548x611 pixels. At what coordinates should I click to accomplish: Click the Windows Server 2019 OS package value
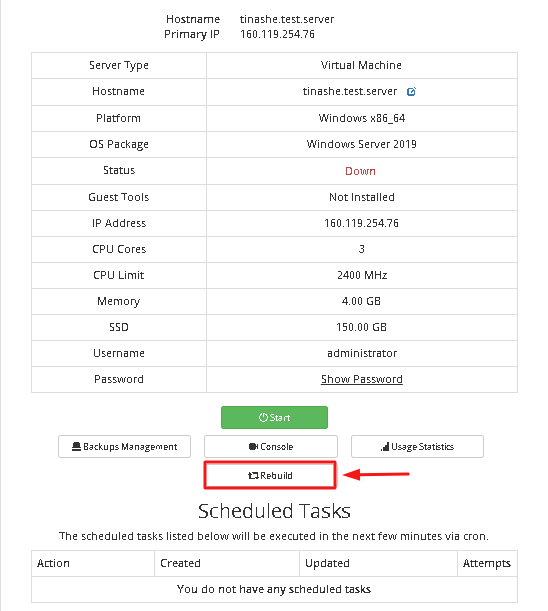(x=362, y=144)
